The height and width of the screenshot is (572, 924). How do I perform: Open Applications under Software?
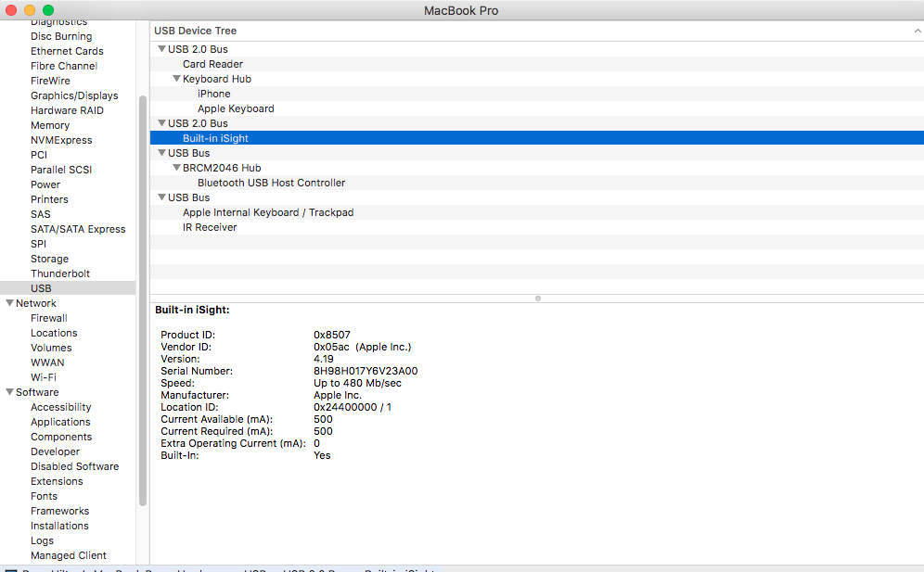(x=60, y=422)
